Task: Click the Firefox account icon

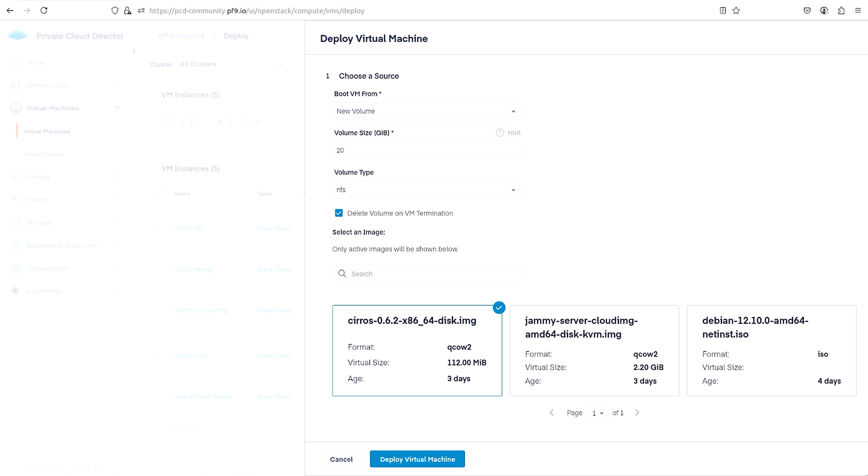Action: [824, 11]
